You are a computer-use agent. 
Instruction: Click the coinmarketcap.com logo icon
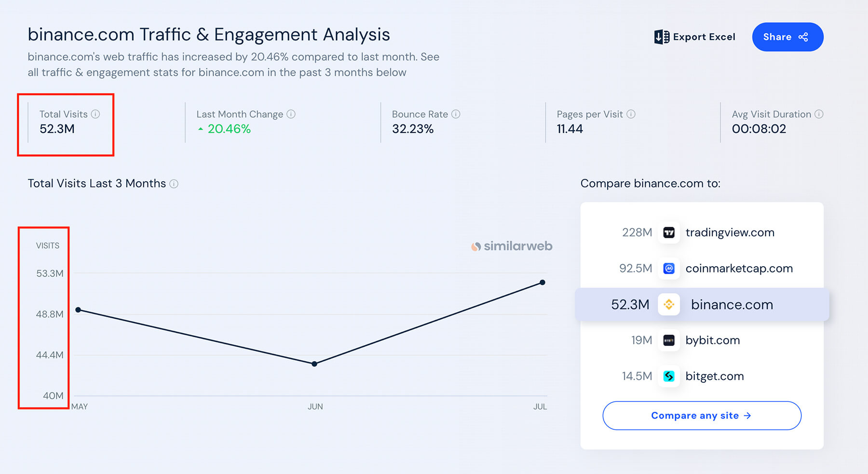point(669,269)
